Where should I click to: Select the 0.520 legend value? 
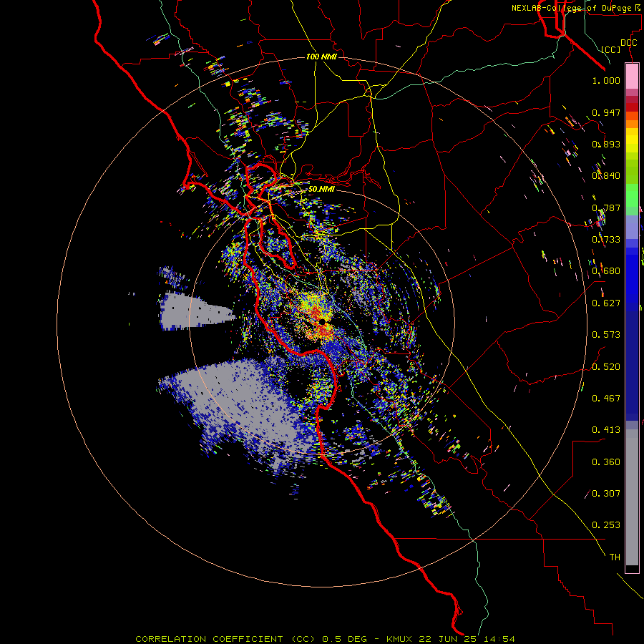click(606, 367)
